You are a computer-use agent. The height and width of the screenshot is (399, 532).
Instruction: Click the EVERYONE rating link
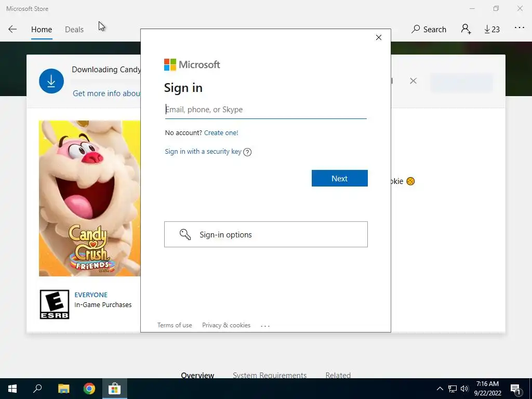tap(91, 295)
